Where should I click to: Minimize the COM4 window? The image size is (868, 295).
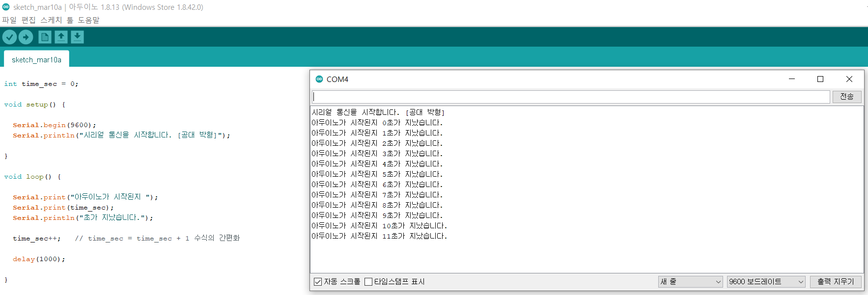(792, 79)
